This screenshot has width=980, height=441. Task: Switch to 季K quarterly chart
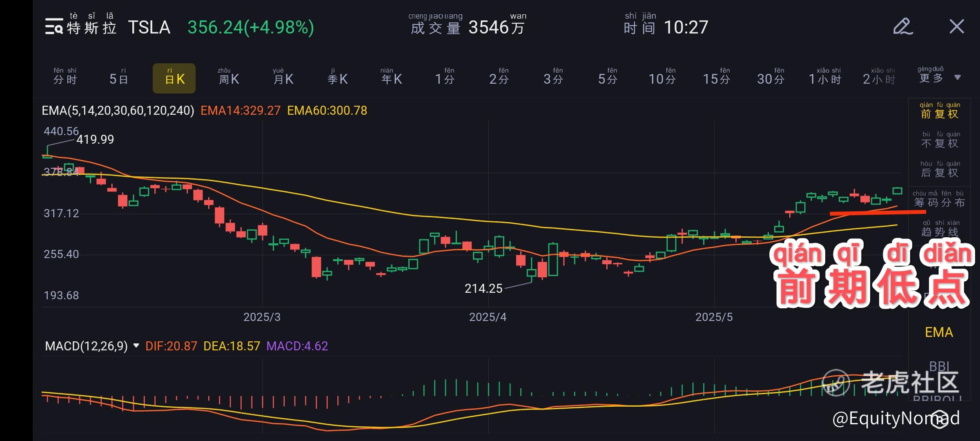pos(338,77)
